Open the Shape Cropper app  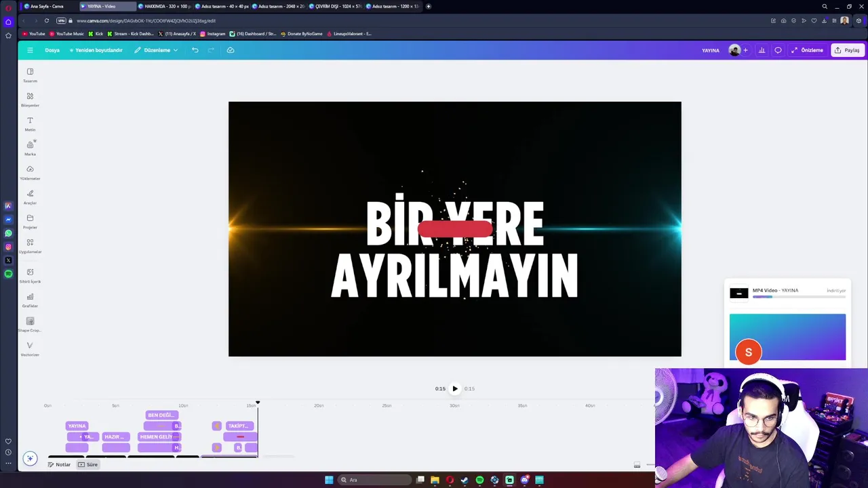(30, 325)
